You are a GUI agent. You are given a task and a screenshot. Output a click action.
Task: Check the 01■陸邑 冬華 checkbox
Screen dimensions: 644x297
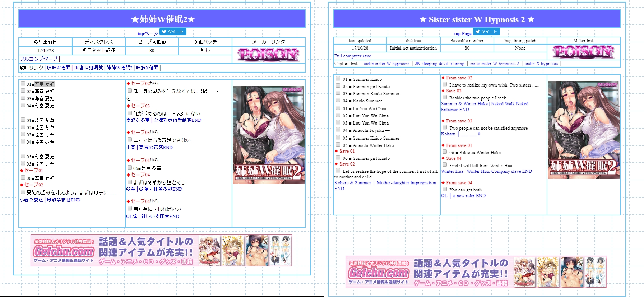pyautogui.click(x=23, y=120)
